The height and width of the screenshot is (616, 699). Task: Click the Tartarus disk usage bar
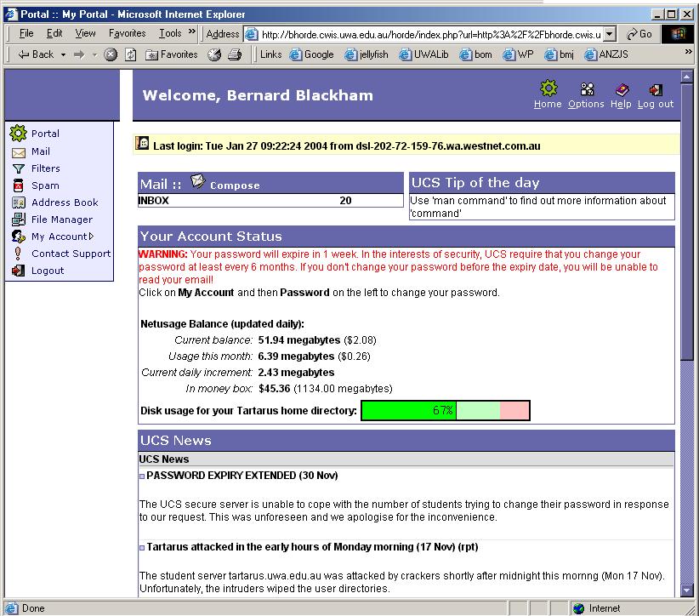pos(446,410)
